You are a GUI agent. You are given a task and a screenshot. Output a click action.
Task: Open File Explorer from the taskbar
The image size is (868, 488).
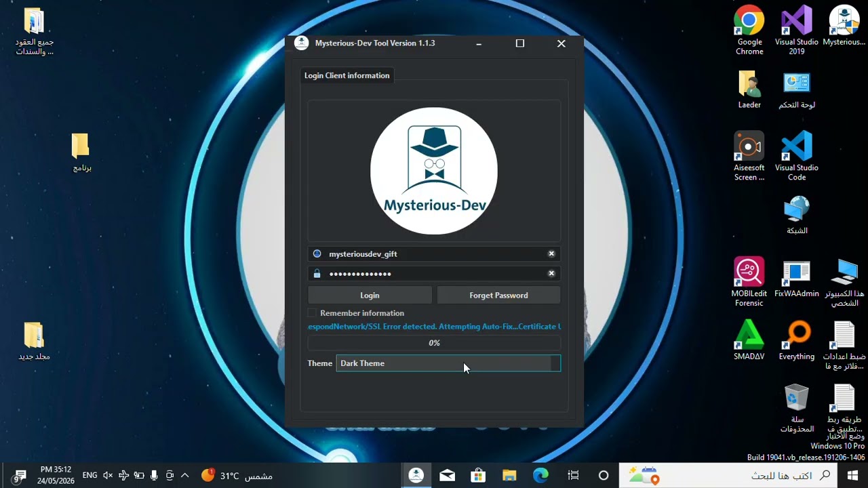(x=509, y=475)
